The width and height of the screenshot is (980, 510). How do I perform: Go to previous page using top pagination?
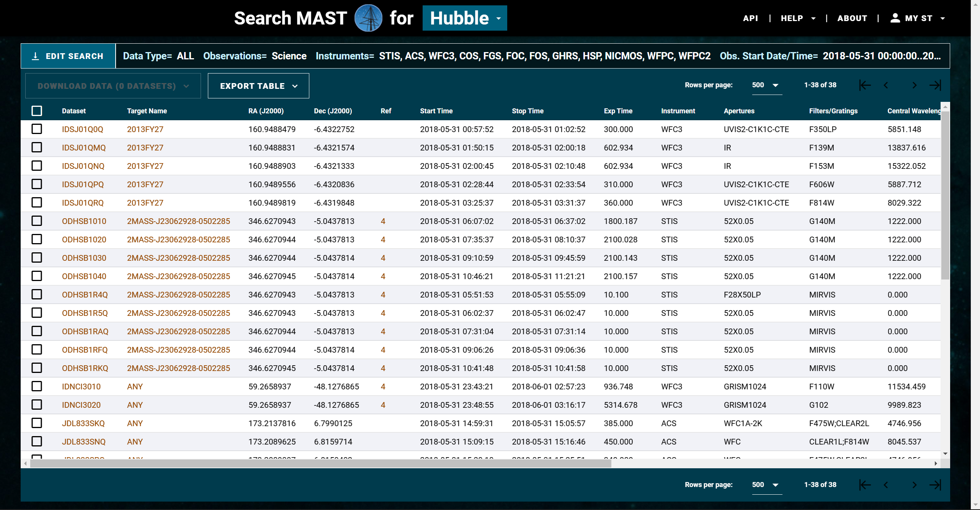pyautogui.click(x=886, y=85)
